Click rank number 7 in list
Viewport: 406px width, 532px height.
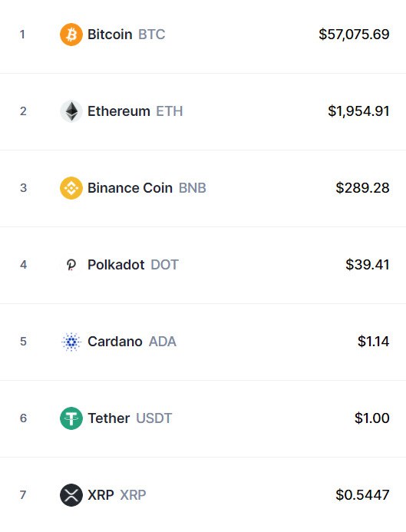point(23,495)
